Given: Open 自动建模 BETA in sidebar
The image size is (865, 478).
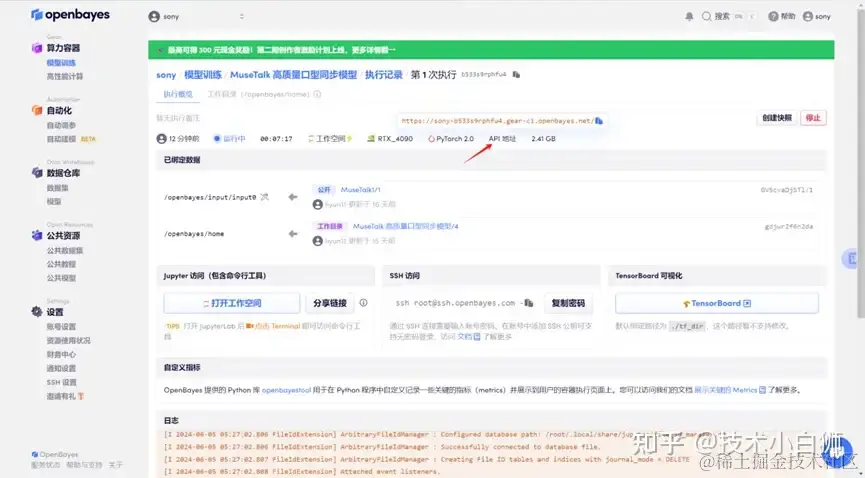Looking at the screenshot, I should point(71,139).
